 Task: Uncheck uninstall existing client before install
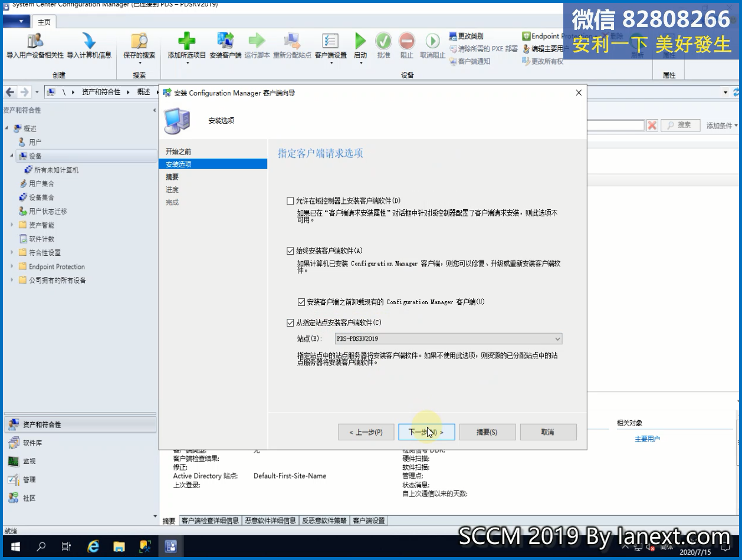click(301, 302)
